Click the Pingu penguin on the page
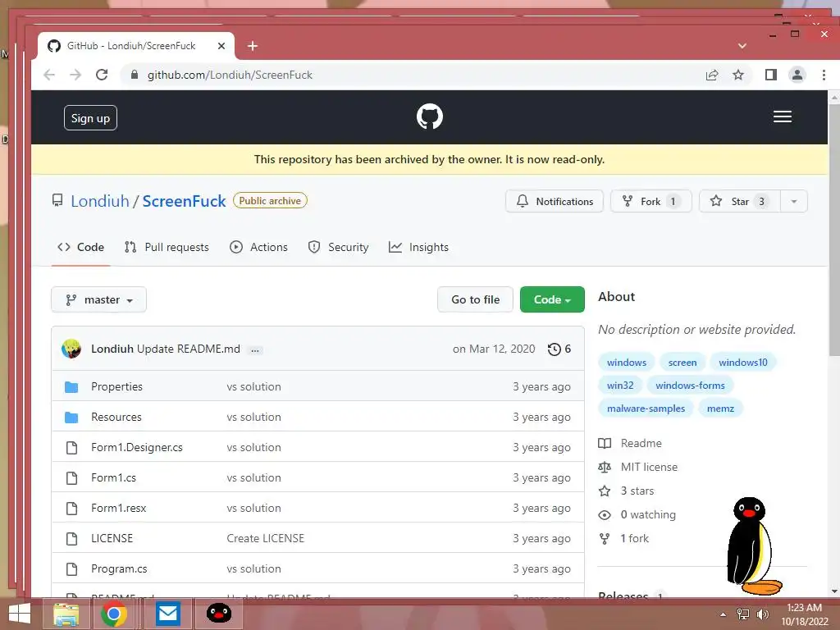This screenshot has height=630, width=840. click(753, 546)
